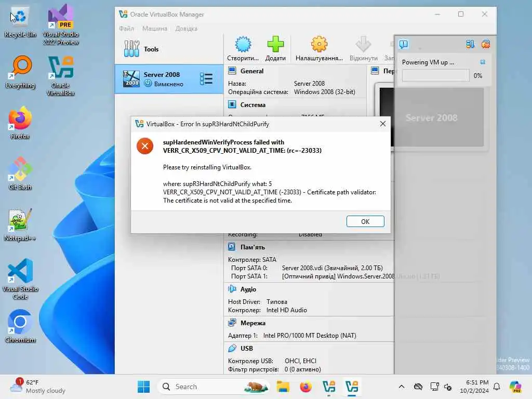Open Chromium desktop shortcut
532x399 pixels.
coord(20,326)
